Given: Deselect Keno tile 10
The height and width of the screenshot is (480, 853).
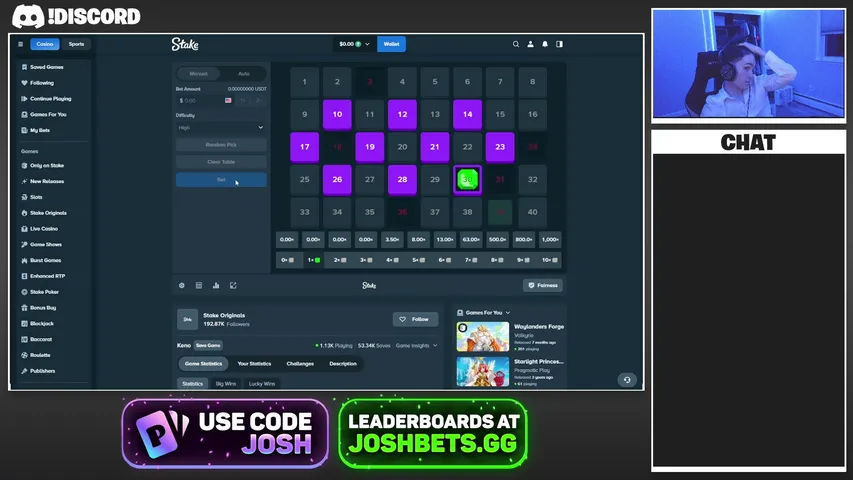Looking at the screenshot, I should point(337,114).
